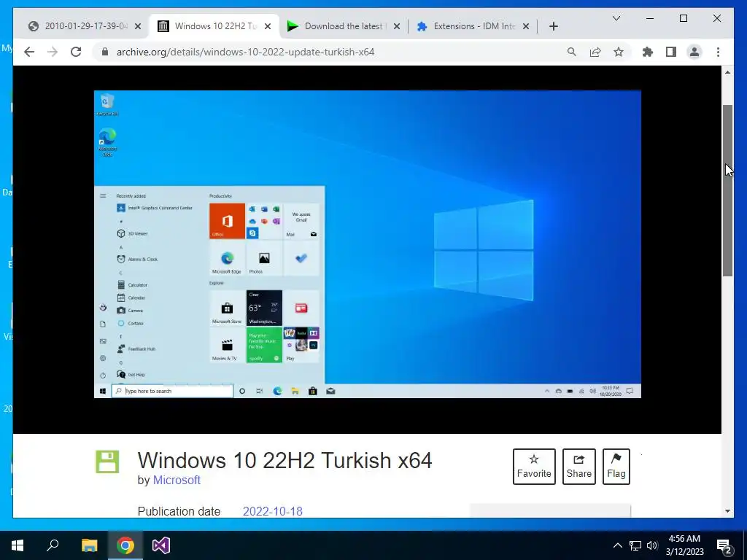747x560 pixels.
Task: Open the Chrome profile avatar
Action: click(694, 52)
